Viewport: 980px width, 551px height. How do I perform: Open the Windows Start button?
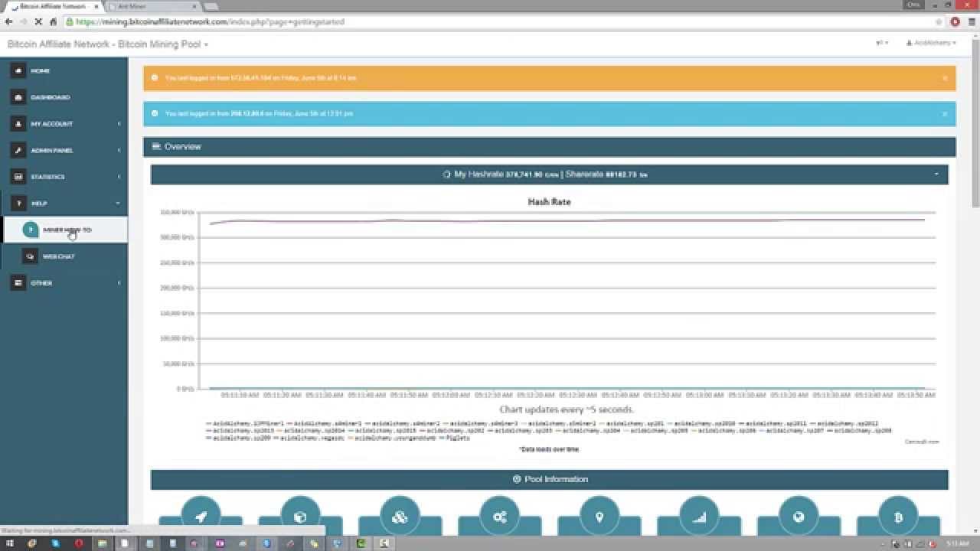pyautogui.click(x=11, y=543)
